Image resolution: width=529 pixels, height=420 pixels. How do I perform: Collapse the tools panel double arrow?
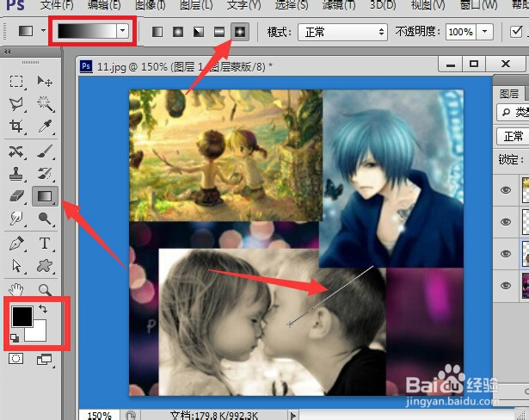(x=8, y=52)
